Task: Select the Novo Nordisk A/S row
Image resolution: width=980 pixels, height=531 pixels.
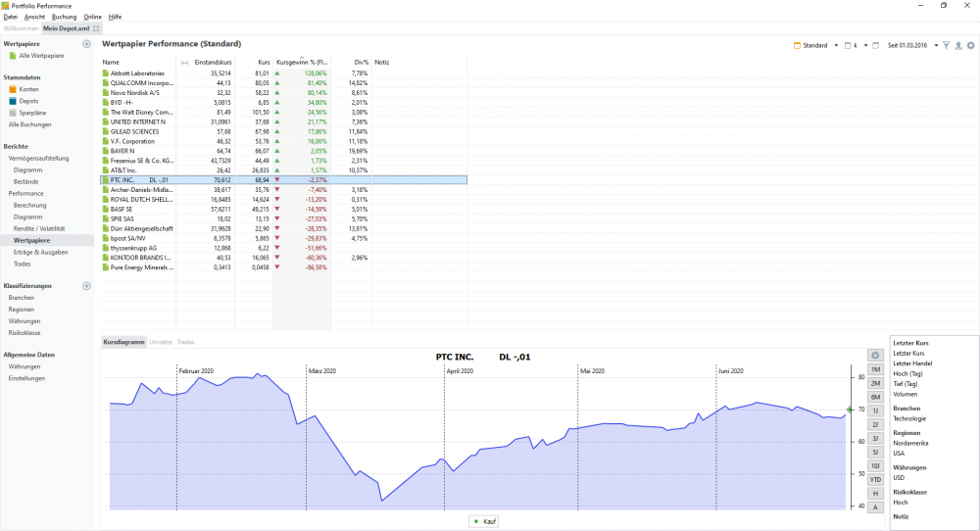Action: (x=284, y=92)
